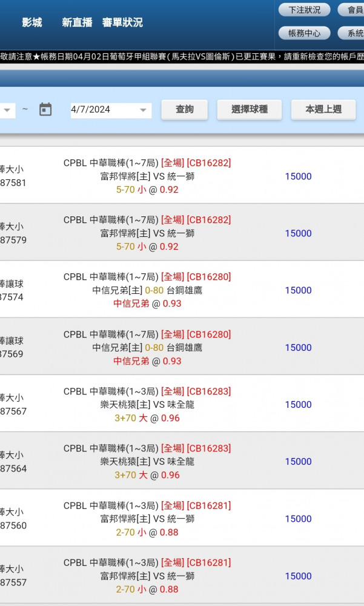Click the 查詢 search button
The height and width of the screenshot is (606, 364).
(184, 109)
